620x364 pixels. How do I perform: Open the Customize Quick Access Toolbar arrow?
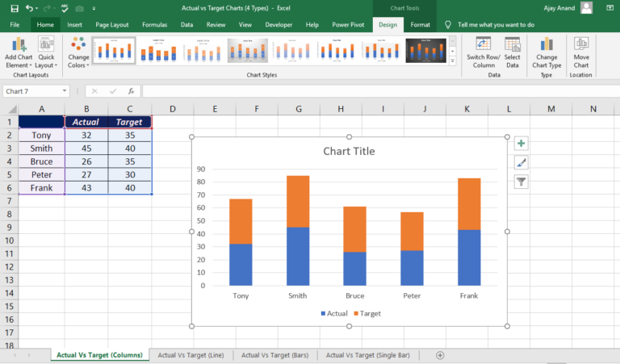[94, 8]
